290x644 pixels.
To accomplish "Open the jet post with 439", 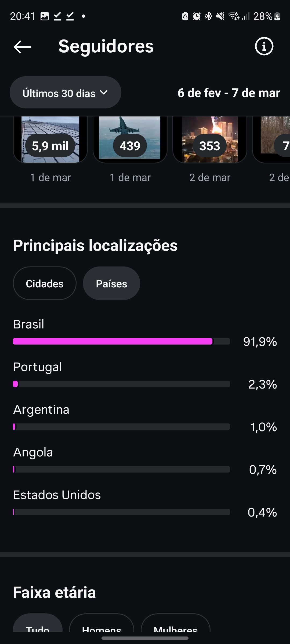I will pyautogui.click(x=130, y=140).
